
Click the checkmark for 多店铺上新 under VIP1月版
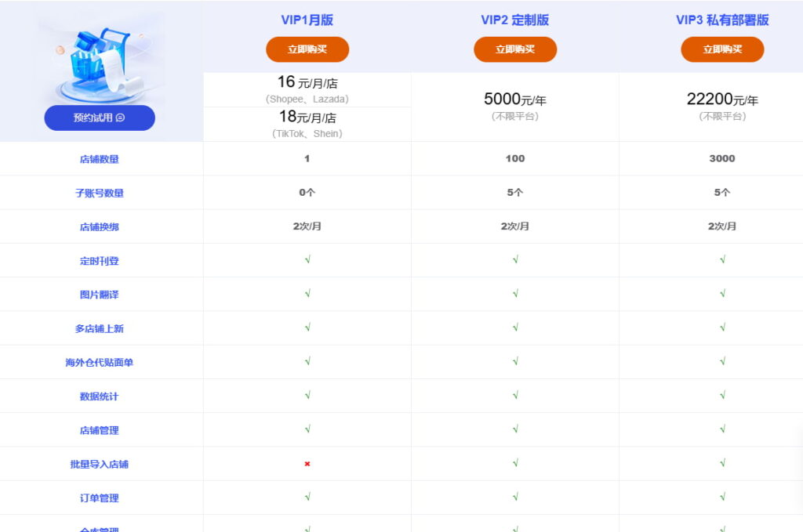tap(307, 328)
